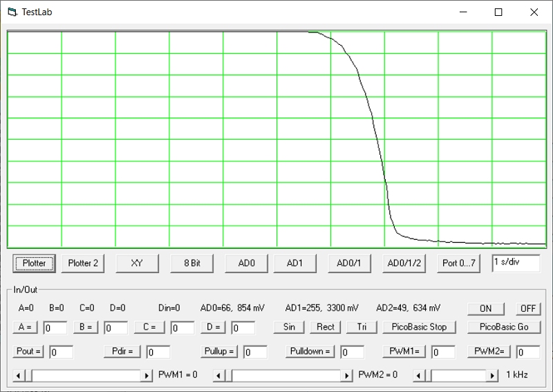Choose the Rect waveform button

tap(326, 327)
